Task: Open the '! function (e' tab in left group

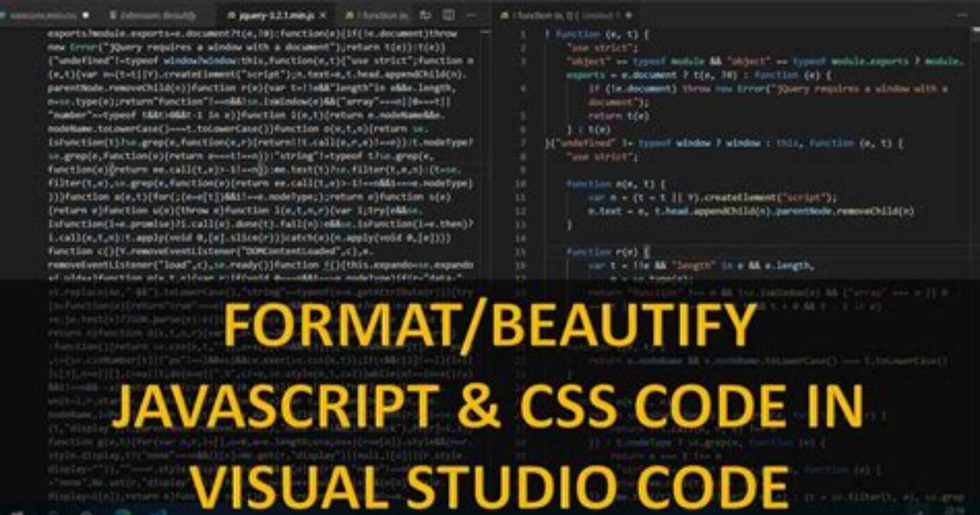Action: (377, 15)
